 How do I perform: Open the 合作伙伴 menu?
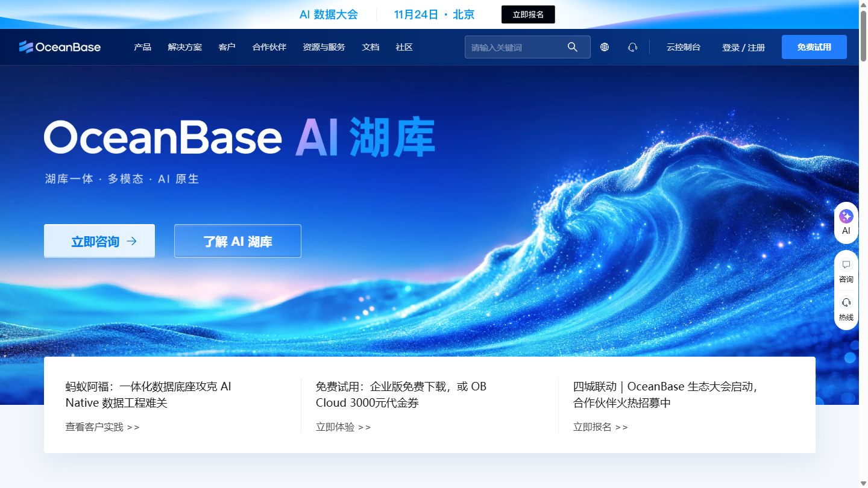click(x=269, y=47)
